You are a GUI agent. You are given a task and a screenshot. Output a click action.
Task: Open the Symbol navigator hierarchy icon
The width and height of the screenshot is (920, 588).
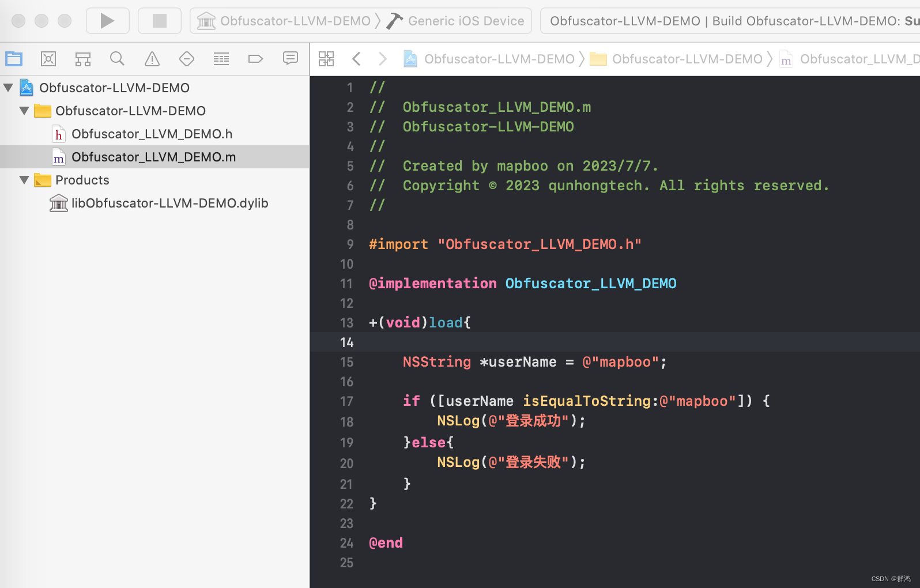click(83, 58)
